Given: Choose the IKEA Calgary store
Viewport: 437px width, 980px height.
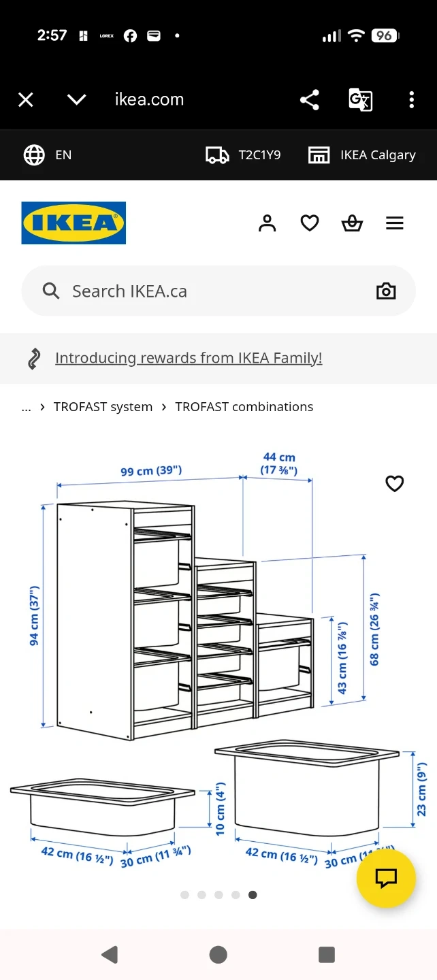Looking at the screenshot, I should click(361, 155).
